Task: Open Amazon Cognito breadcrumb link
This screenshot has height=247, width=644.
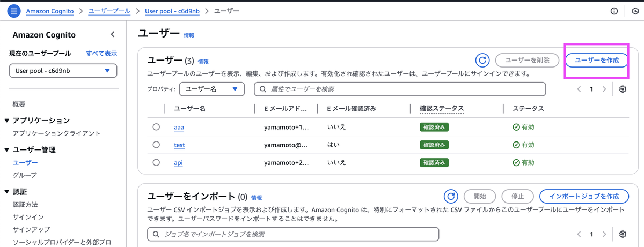Action: point(50,11)
